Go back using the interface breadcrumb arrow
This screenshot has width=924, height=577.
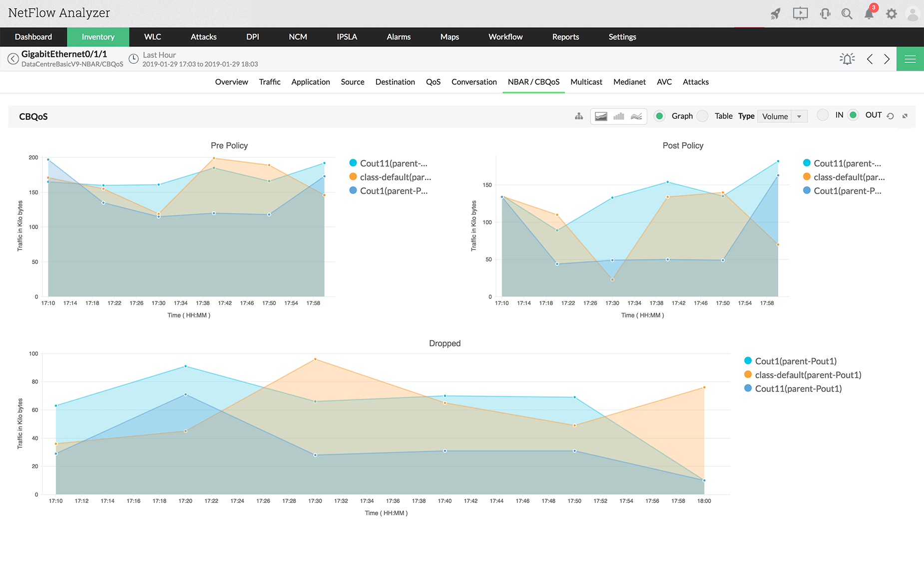[x=13, y=58]
